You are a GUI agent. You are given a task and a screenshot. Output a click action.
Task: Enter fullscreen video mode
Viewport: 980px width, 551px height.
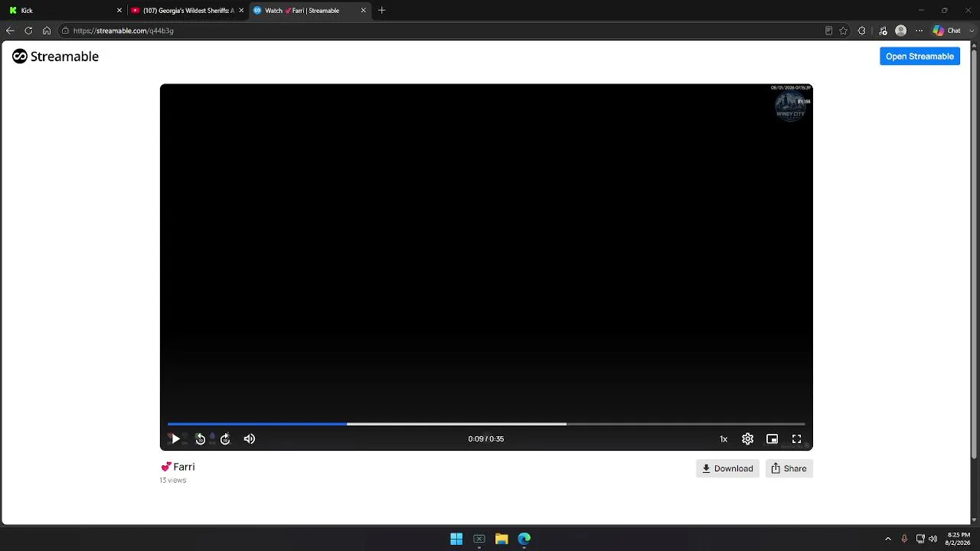pyautogui.click(x=797, y=439)
